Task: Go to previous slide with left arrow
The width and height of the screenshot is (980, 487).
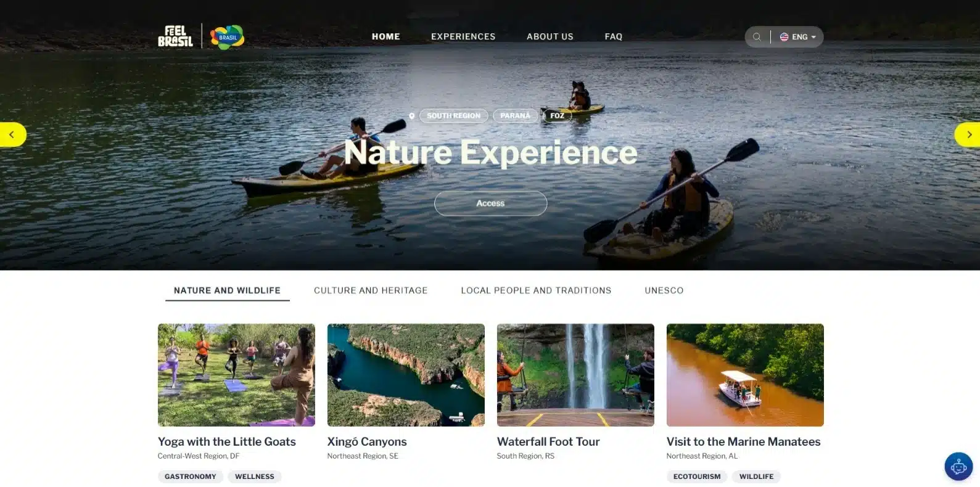Action: pos(12,134)
